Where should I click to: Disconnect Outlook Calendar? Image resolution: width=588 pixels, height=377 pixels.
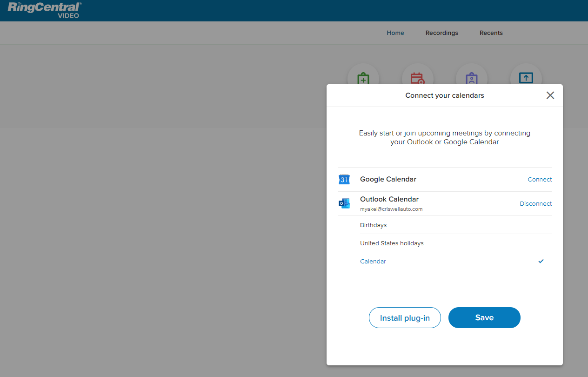pos(536,203)
